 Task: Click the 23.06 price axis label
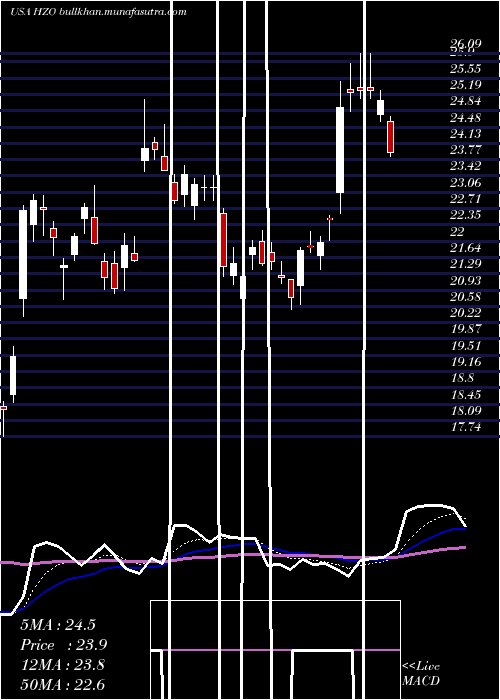(x=465, y=183)
